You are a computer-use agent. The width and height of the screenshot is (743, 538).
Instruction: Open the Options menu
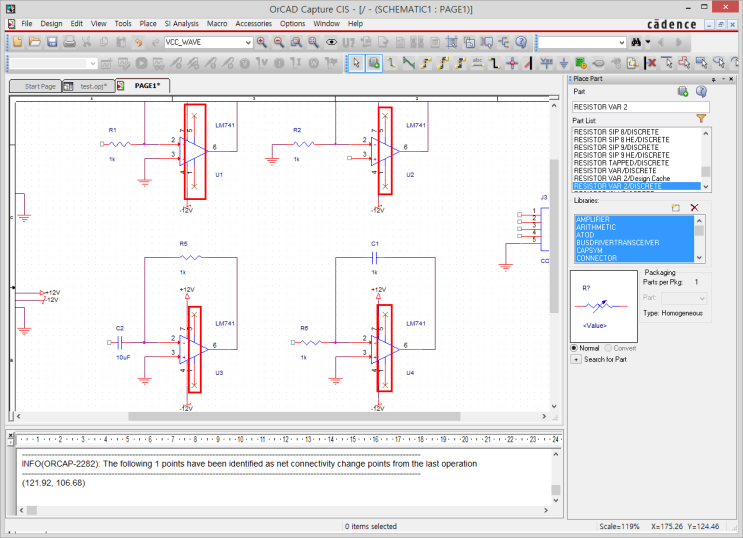click(292, 24)
